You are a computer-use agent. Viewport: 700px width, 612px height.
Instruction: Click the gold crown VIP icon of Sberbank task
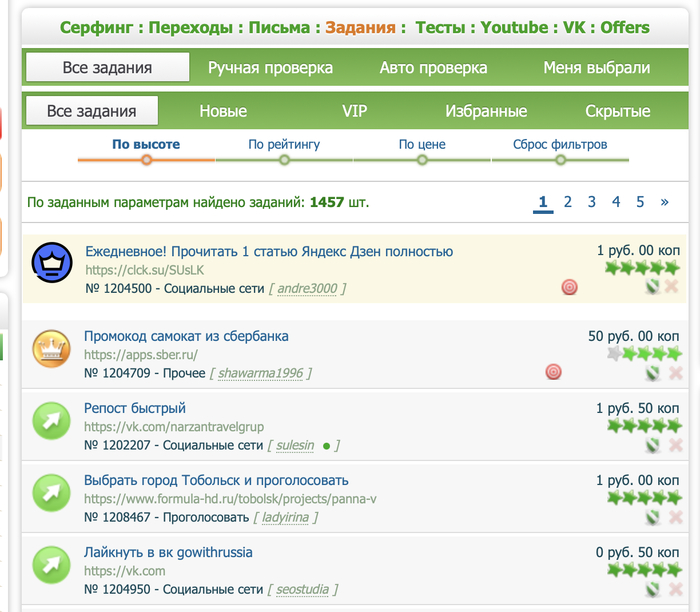coord(48,349)
